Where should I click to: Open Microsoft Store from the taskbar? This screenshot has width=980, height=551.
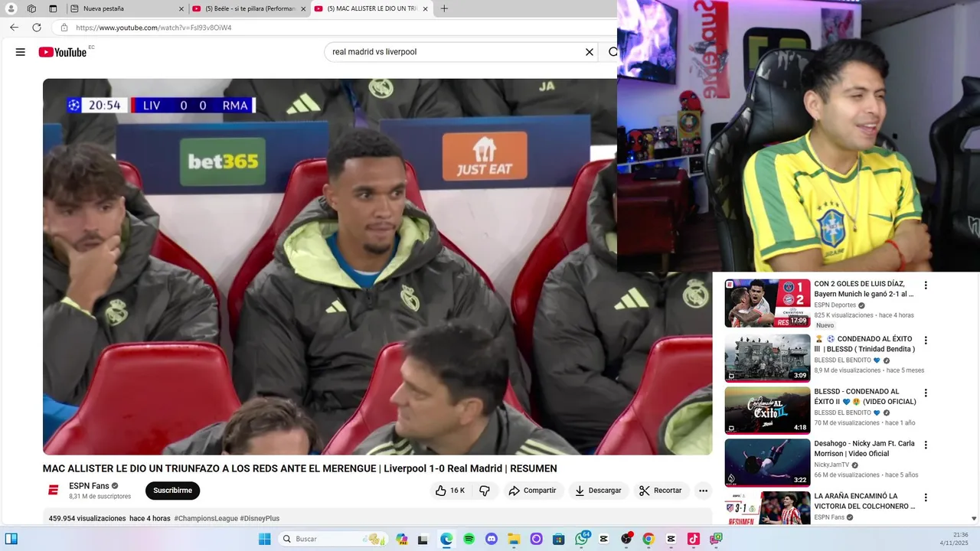point(559,539)
